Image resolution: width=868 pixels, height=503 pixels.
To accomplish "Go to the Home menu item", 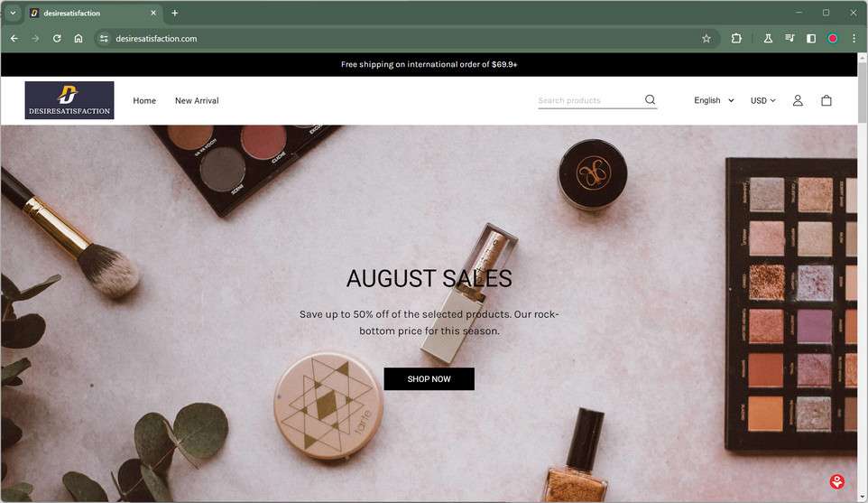I will (x=144, y=100).
